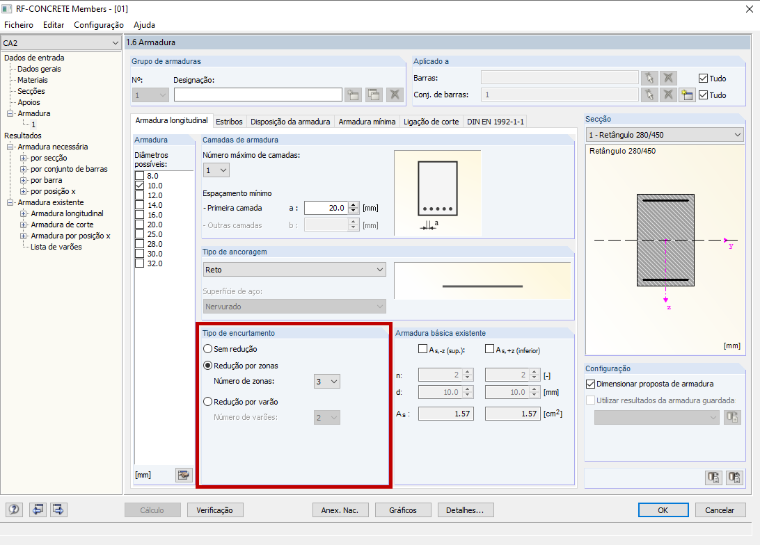Click the edit diameters list icon
The width and height of the screenshot is (760, 545).
tap(183, 475)
